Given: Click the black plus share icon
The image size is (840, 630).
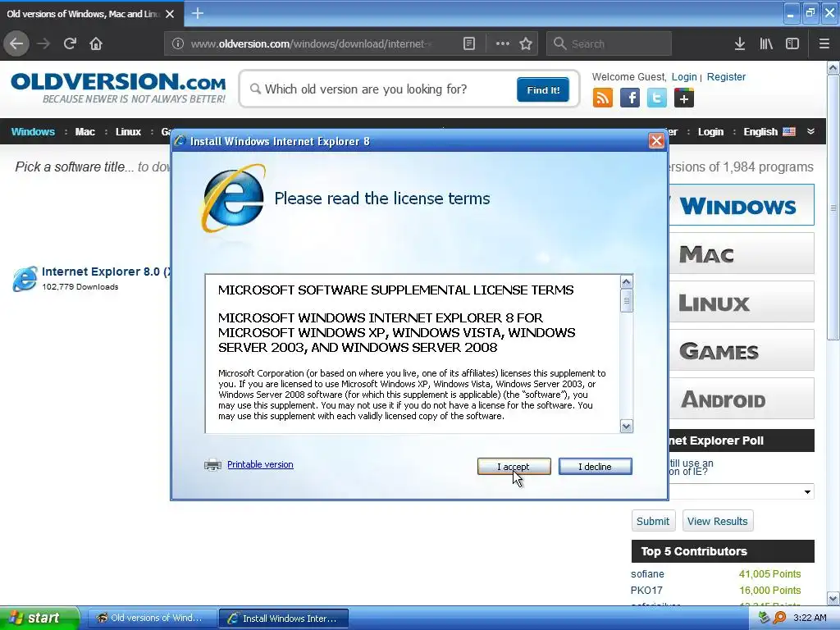Looking at the screenshot, I should pyautogui.click(x=684, y=98).
